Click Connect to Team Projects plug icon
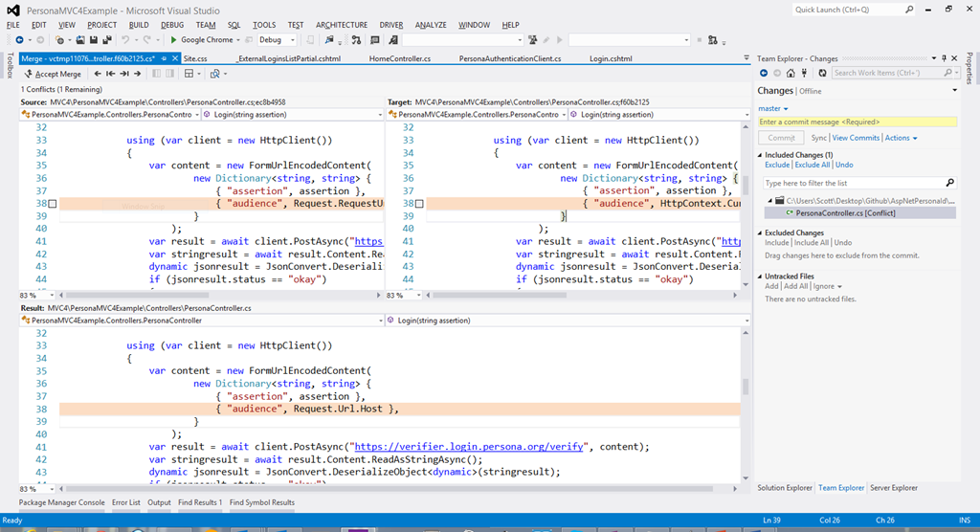 click(x=804, y=73)
